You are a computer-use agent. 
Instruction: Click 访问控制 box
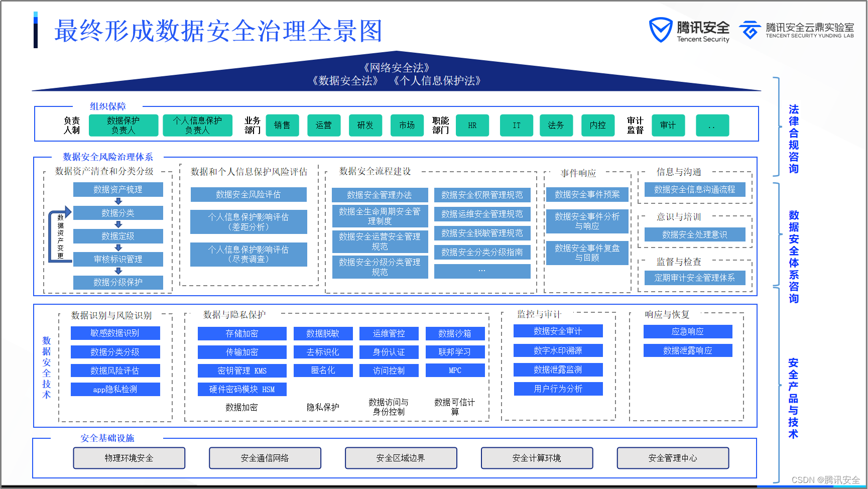[x=389, y=371]
